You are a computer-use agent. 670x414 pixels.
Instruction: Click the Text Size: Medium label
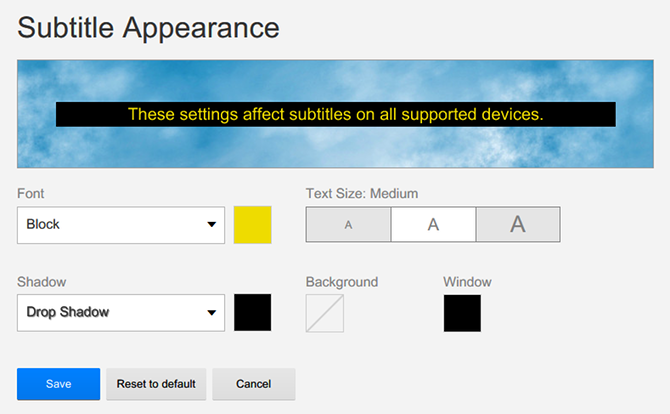[362, 194]
